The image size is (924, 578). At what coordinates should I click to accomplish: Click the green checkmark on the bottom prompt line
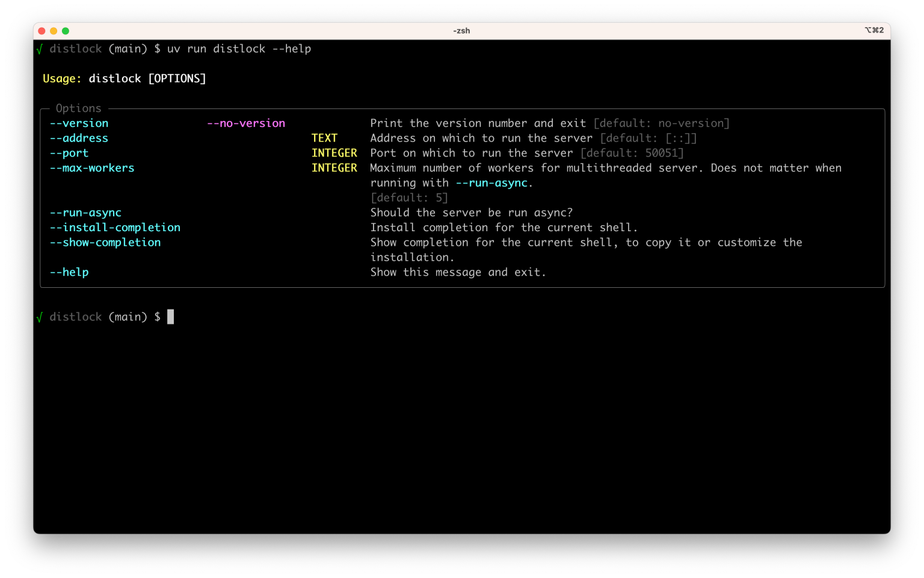click(x=40, y=317)
